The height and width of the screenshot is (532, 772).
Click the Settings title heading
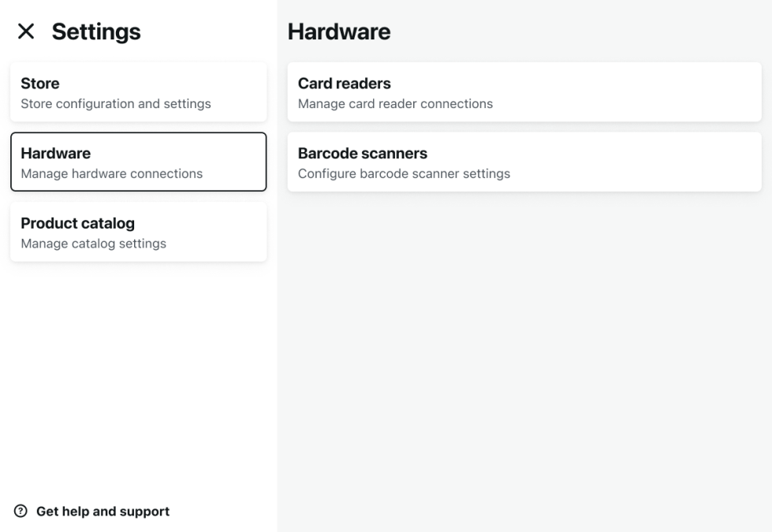96,32
